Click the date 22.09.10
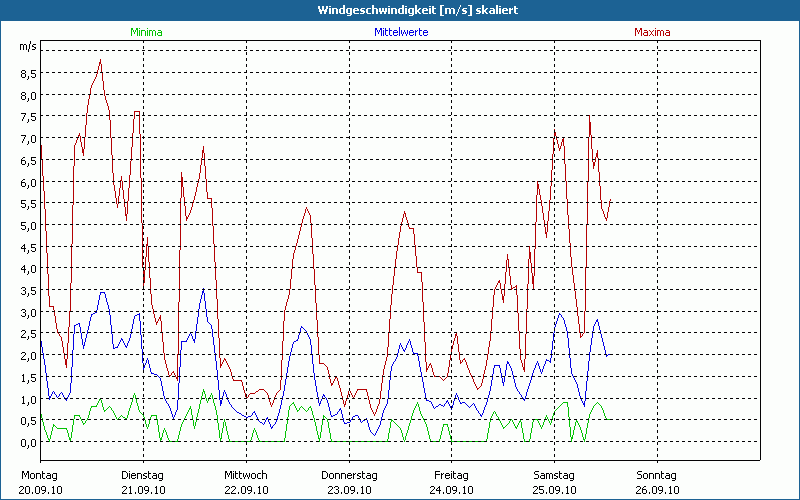The height and width of the screenshot is (500, 800). click(246, 490)
